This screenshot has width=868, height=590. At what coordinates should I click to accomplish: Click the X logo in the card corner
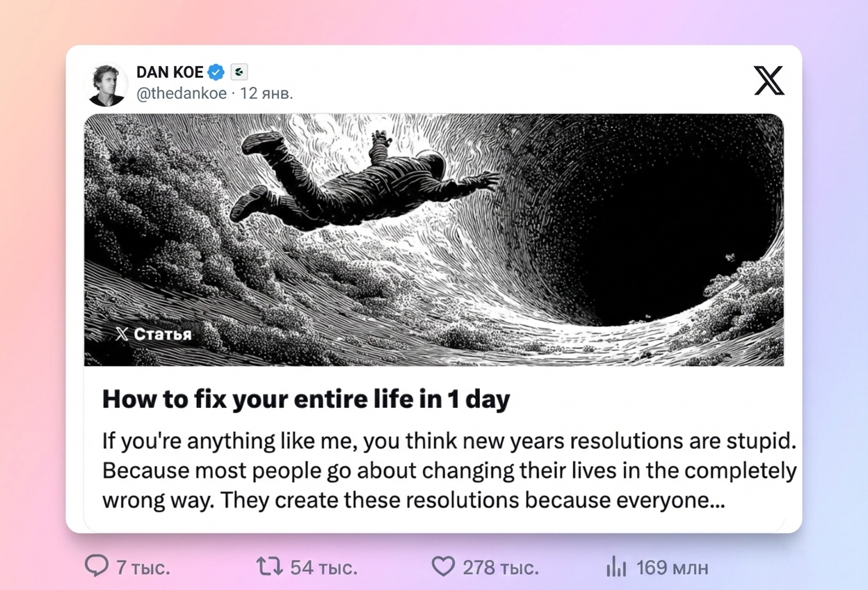tap(769, 81)
